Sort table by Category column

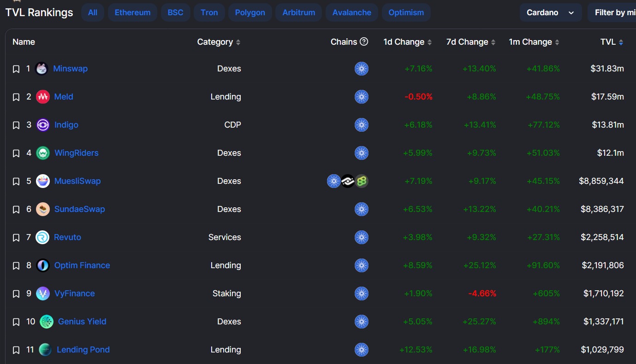click(x=219, y=42)
